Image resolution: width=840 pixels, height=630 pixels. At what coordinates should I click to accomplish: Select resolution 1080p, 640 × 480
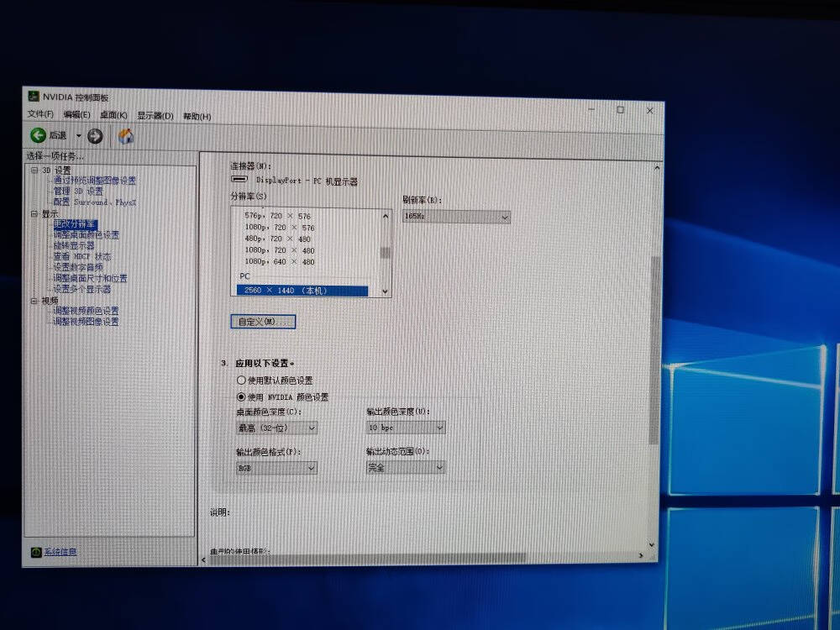(x=280, y=261)
